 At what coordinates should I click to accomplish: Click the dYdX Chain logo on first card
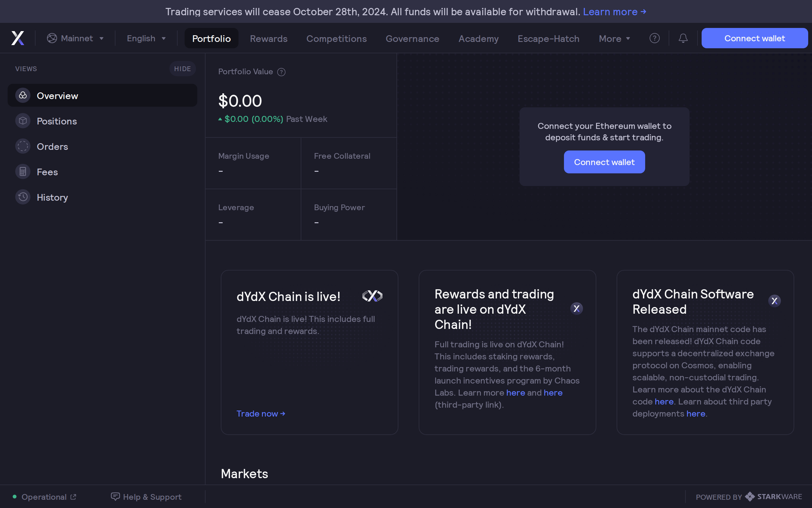pyautogui.click(x=372, y=296)
